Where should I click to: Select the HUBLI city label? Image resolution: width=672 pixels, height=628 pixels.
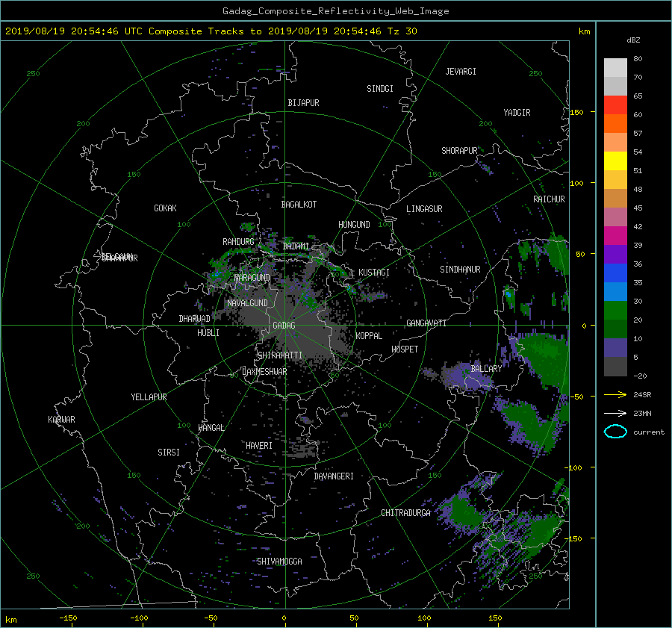(x=208, y=333)
